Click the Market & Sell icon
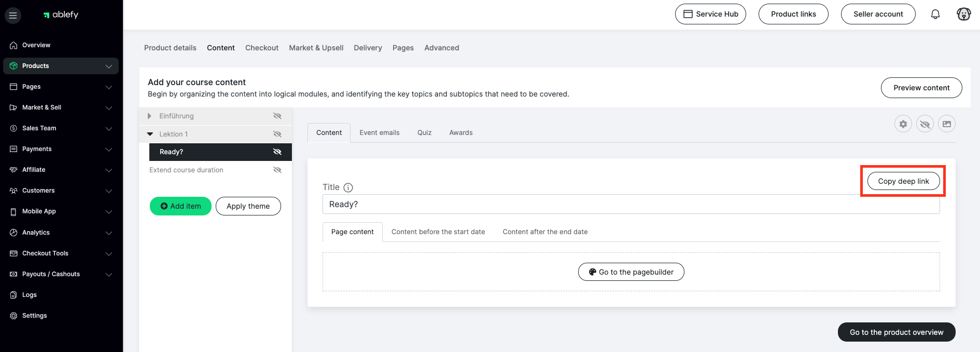980x352 pixels. point(13,107)
